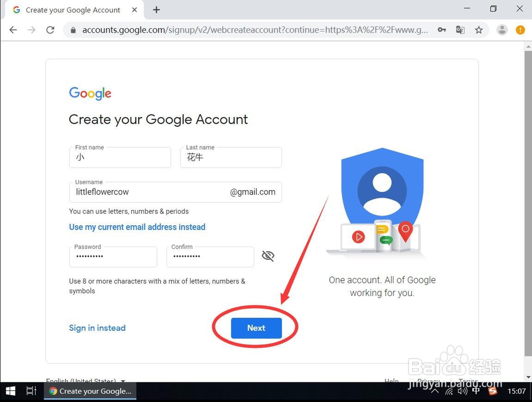Screen dimensions: 532x402
Task: Expand the English (United States) language dropdown
Action: [x=86, y=381]
